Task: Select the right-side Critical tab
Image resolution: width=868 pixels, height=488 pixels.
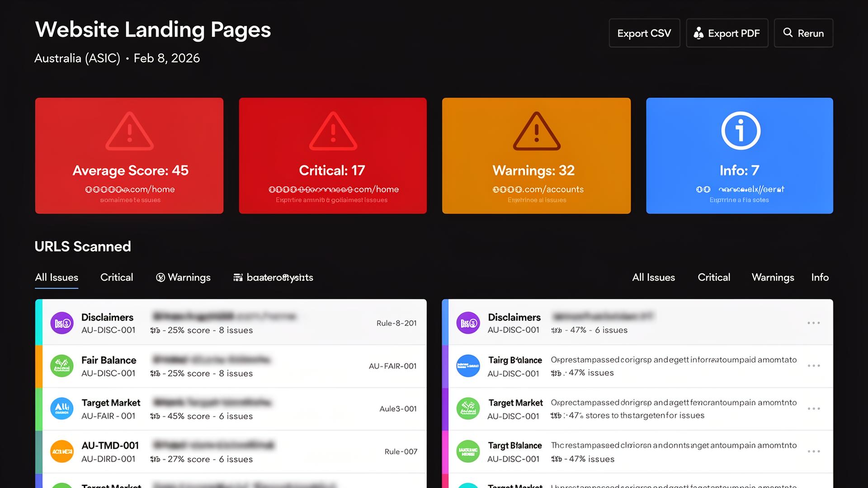Action: tap(714, 277)
